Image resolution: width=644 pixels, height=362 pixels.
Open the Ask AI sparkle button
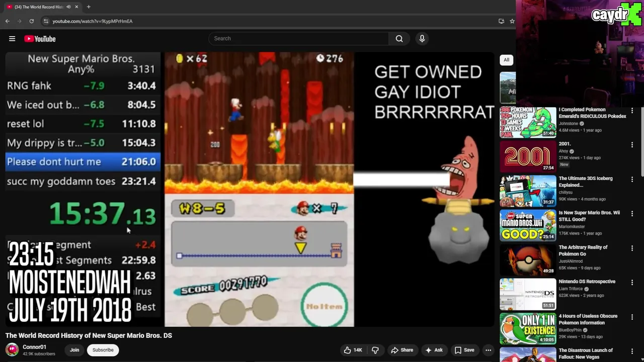click(x=434, y=350)
